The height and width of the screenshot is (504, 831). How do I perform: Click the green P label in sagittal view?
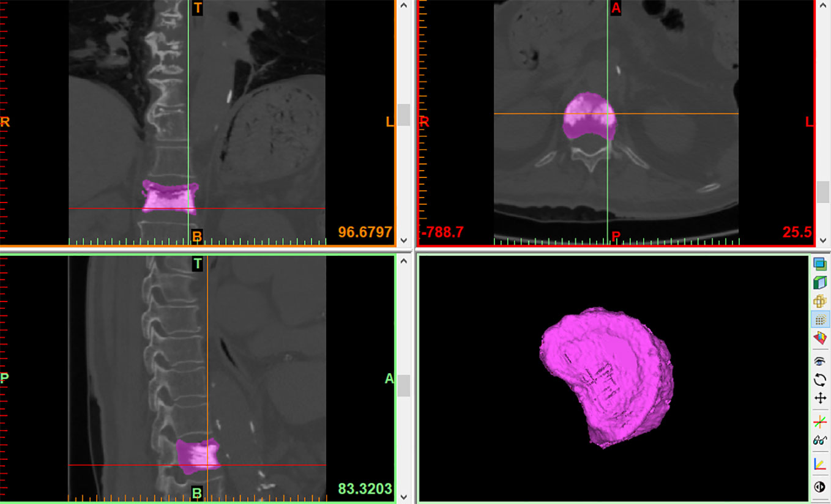click(x=4, y=378)
